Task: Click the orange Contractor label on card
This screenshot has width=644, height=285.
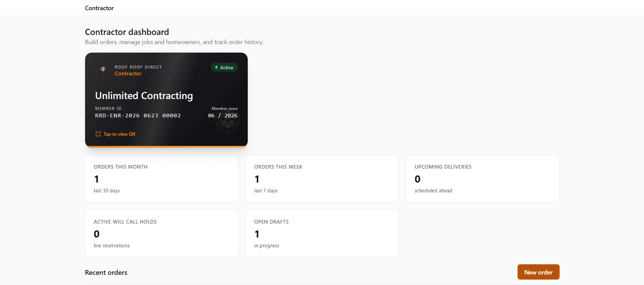Action: click(x=128, y=74)
